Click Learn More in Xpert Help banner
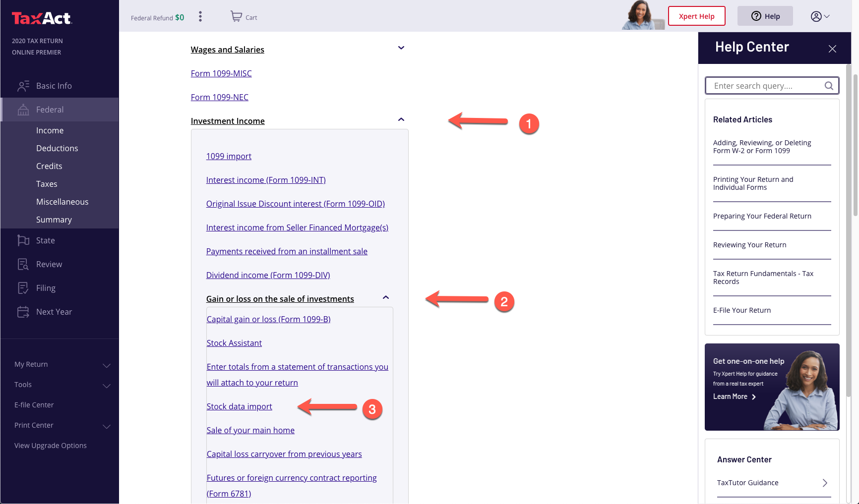 [x=735, y=396]
